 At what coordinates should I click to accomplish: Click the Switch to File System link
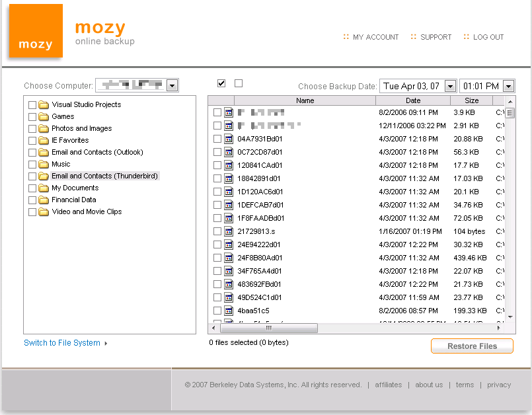[62, 343]
